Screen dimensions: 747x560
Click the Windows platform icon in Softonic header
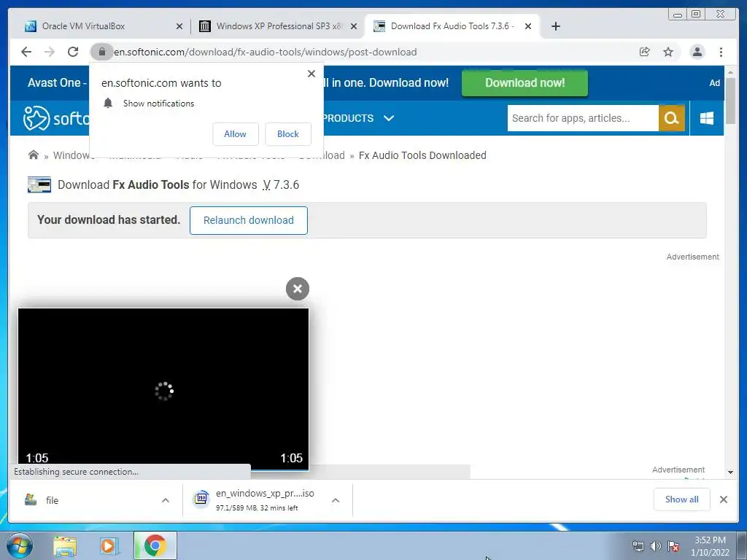tap(707, 118)
